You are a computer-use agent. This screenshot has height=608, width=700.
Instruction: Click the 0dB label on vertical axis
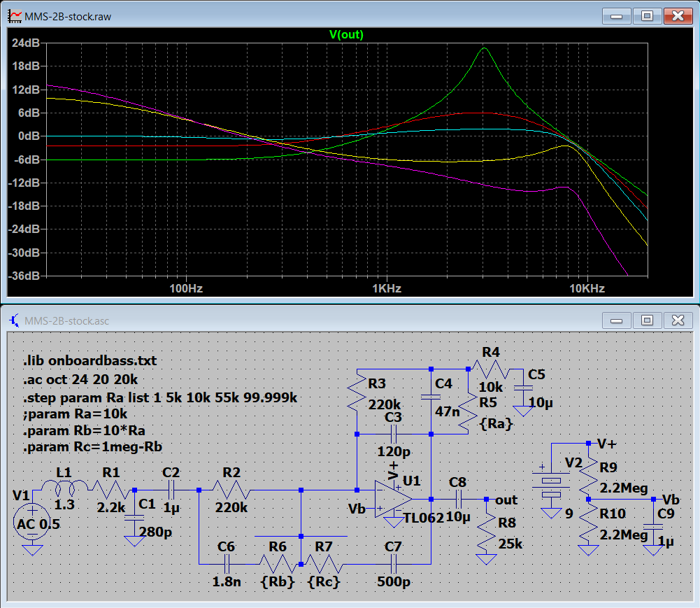29,136
